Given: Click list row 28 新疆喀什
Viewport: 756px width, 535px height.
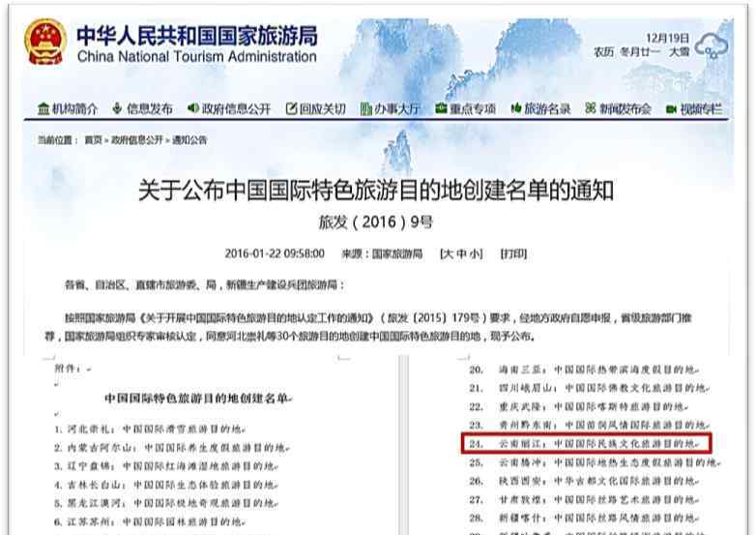Looking at the screenshot, I should click(584, 518).
